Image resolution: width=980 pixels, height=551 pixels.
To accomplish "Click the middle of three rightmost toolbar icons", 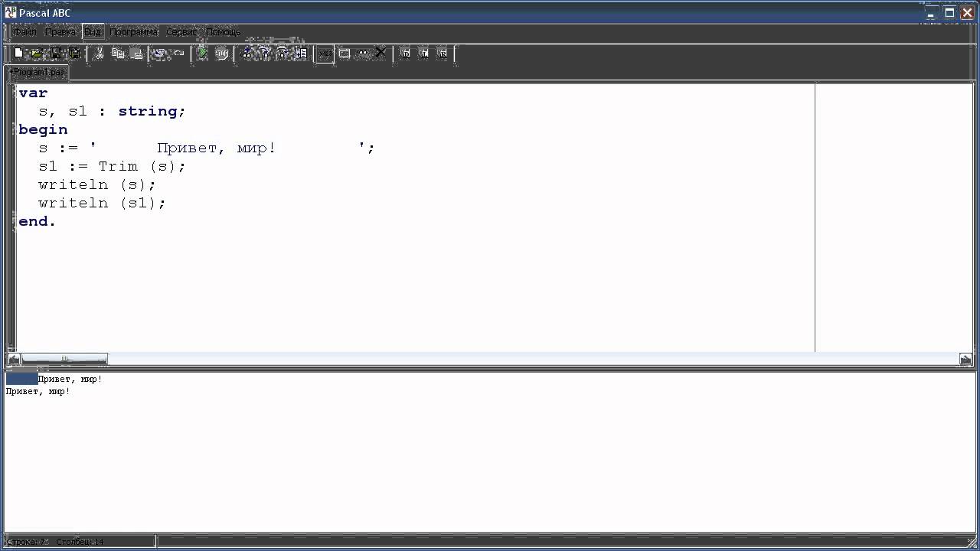I will (424, 54).
